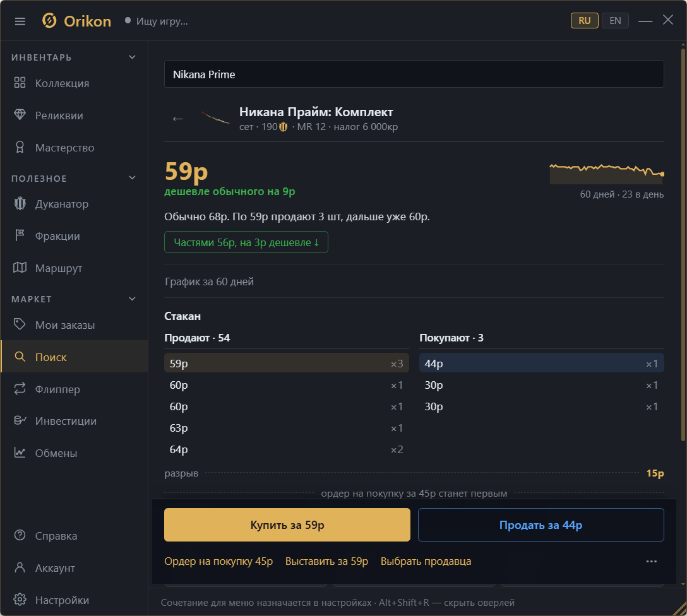Go back with the left arrow

(x=177, y=119)
